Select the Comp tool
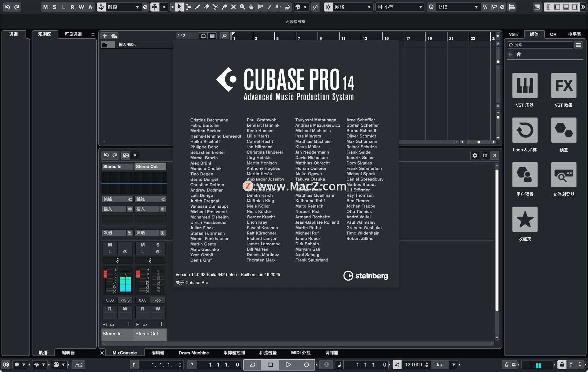The image size is (588, 372). pyautogui.click(x=260, y=7)
